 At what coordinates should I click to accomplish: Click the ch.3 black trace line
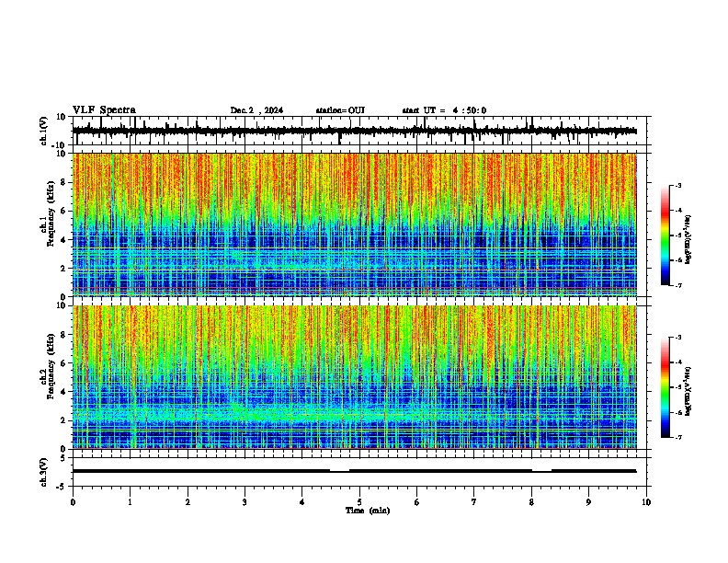tap(354, 471)
